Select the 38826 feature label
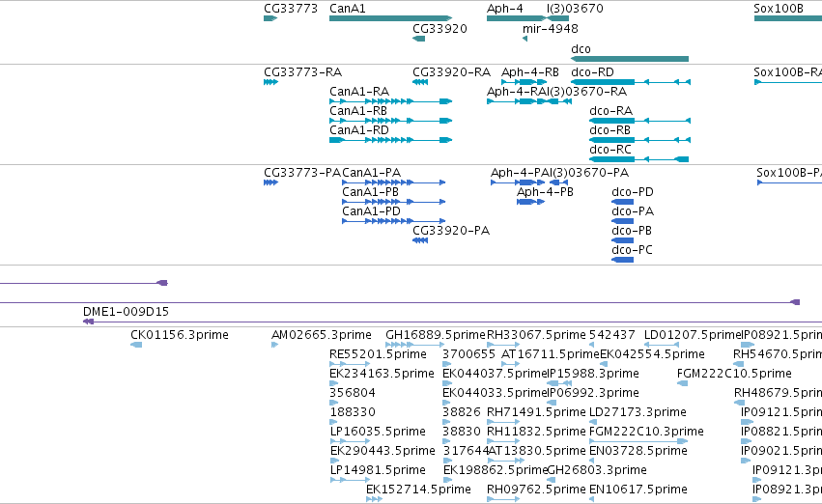The image size is (822, 504). click(x=462, y=411)
